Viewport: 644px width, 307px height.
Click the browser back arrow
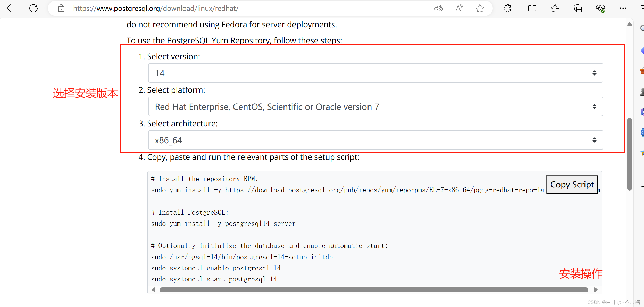11,8
